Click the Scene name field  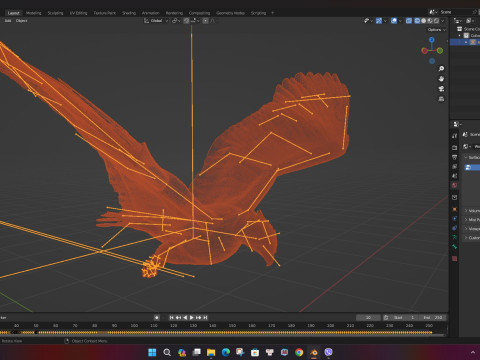(x=455, y=12)
